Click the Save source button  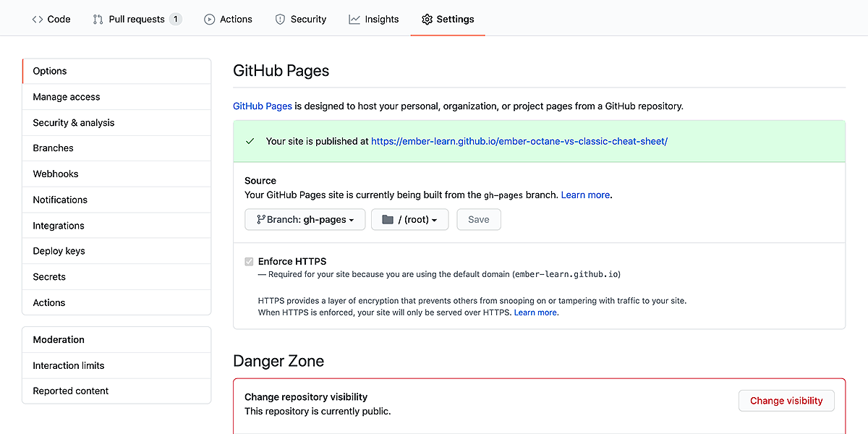[x=479, y=220]
